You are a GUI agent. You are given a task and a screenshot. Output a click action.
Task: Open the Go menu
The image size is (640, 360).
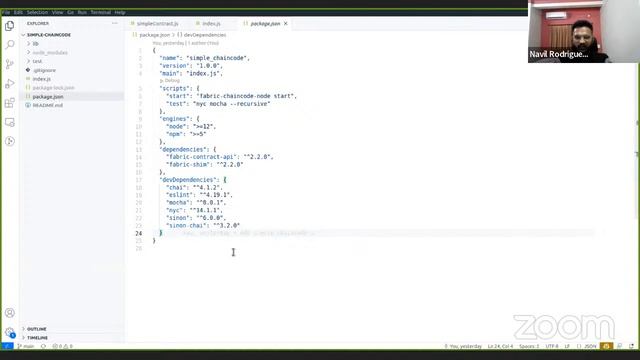tap(71, 12)
